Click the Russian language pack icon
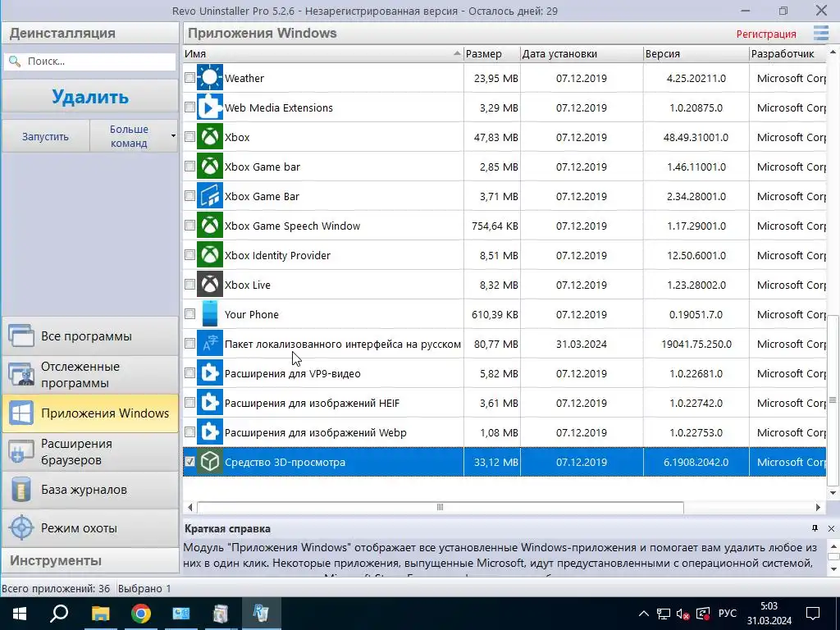Viewport: 840px width, 630px height. click(x=209, y=344)
